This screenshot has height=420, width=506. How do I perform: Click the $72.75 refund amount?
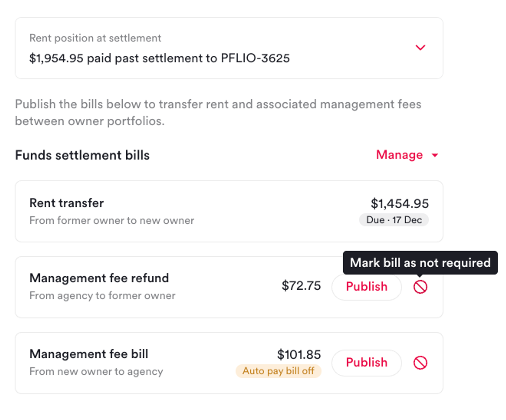(301, 286)
